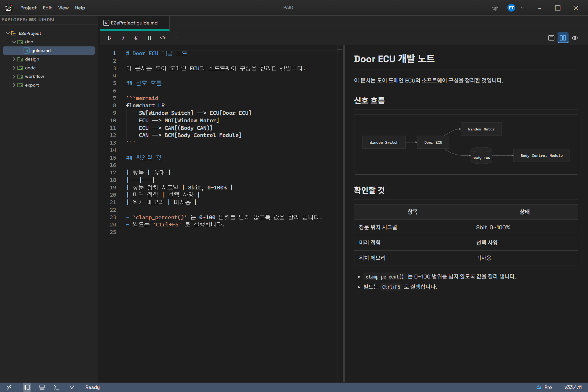Image resolution: width=588 pixels, height=392 pixels.
Task: Insert inline code with the <> button
Action: tap(163, 38)
